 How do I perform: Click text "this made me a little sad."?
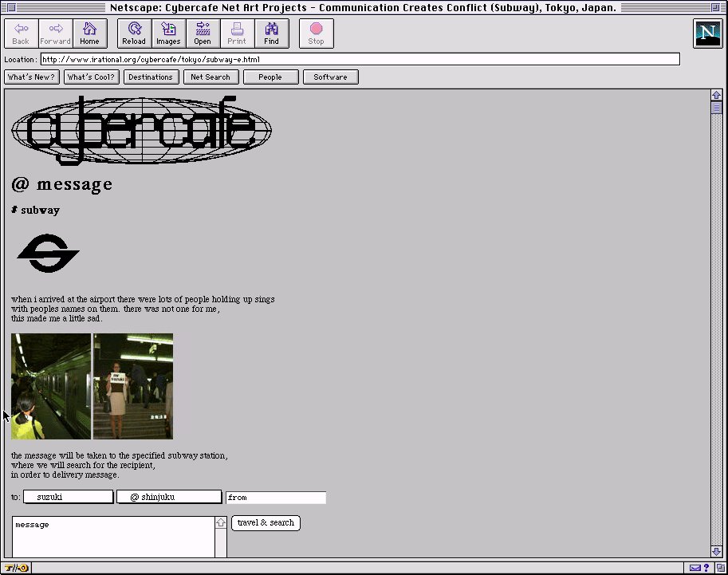[x=57, y=319]
